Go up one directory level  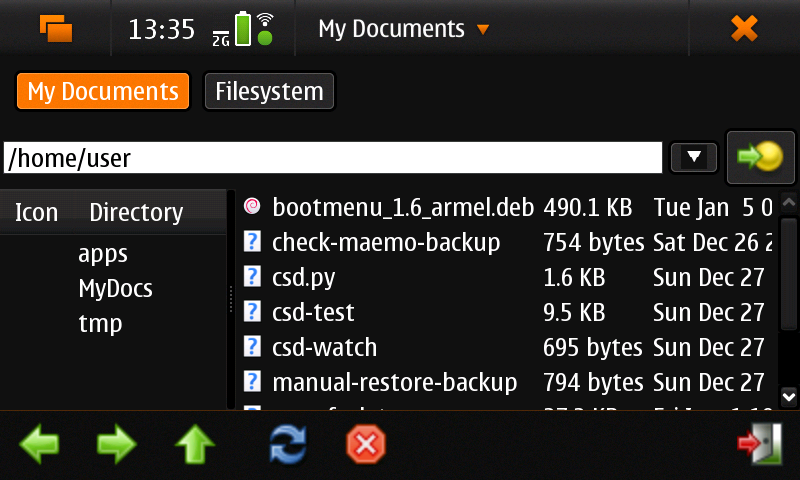coord(195,444)
